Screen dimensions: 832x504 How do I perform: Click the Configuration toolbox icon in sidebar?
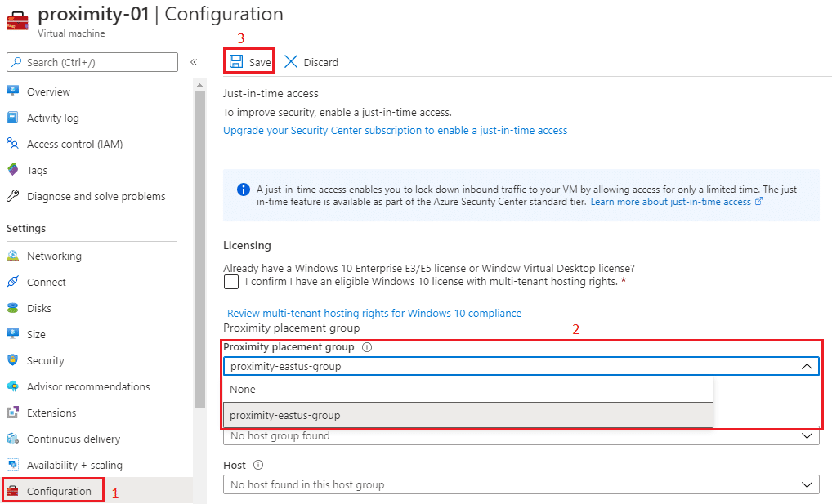point(13,491)
